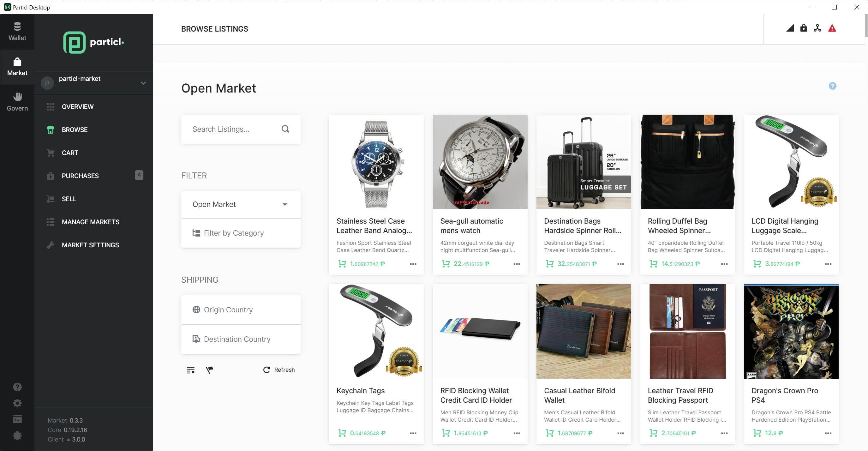The width and height of the screenshot is (868, 451).
Task: Open Sell menu item
Action: click(94, 199)
